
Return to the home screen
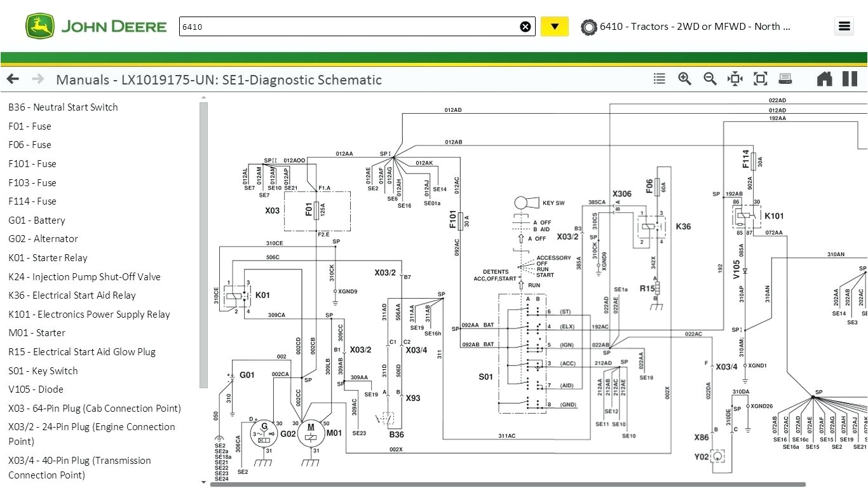(x=824, y=78)
